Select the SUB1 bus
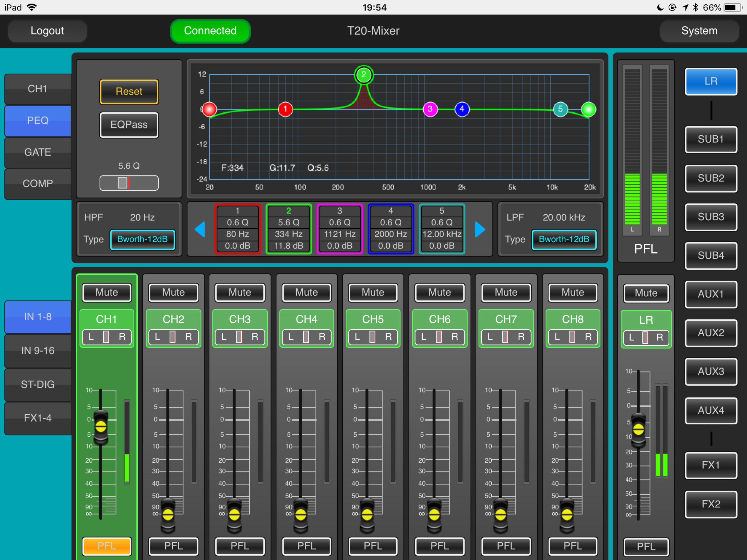The width and height of the screenshot is (747, 560). [711, 139]
